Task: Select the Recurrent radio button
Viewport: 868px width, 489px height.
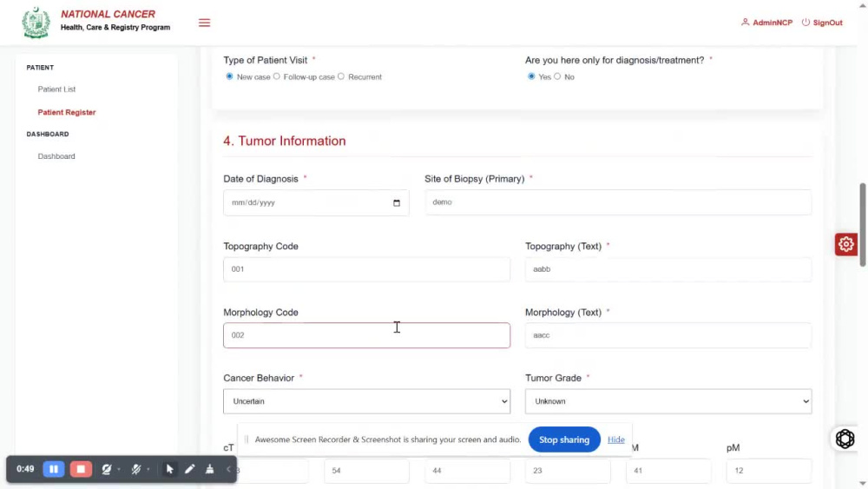Action: coord(341,76)
